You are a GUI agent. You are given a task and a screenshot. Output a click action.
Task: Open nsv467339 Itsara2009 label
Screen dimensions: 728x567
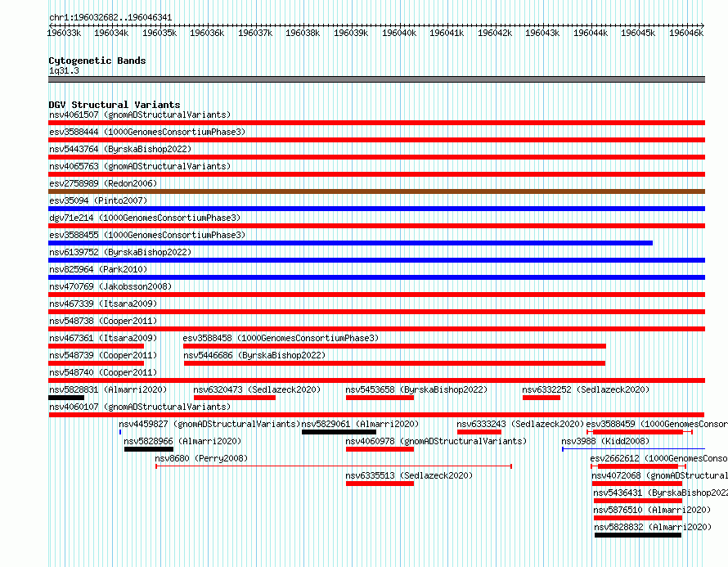(x=103, y=304)
